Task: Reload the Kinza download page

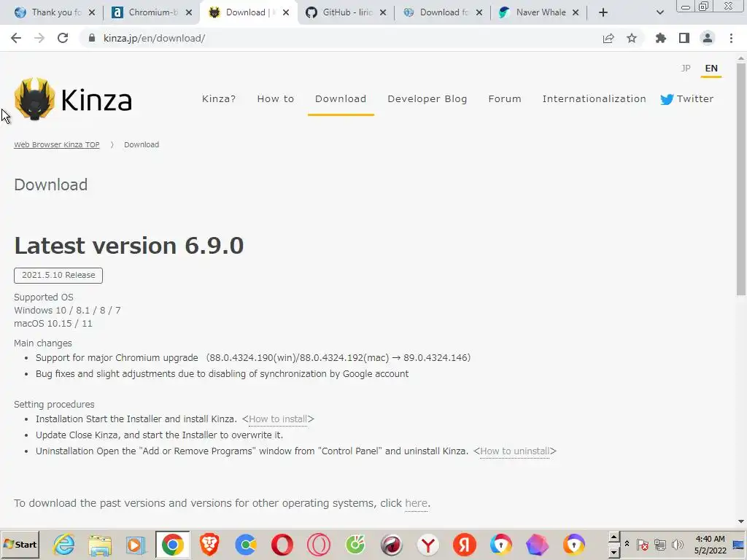Action: coord(63,38)
